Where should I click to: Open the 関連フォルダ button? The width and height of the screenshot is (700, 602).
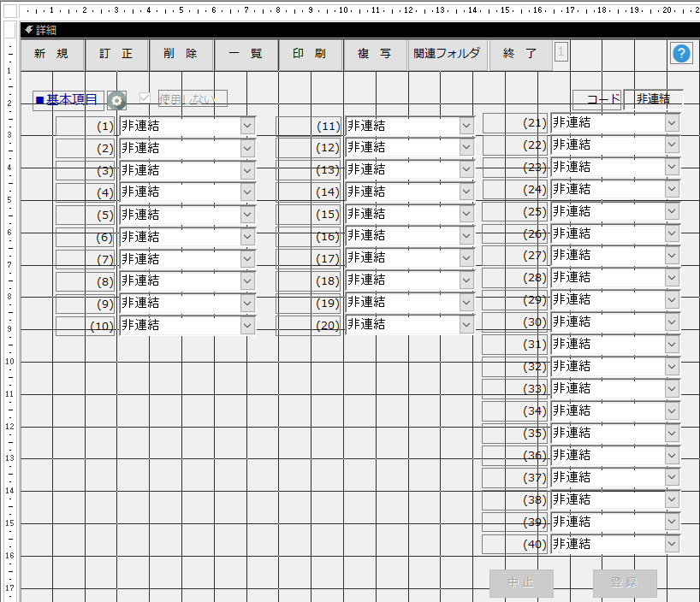tap(448, 54)
